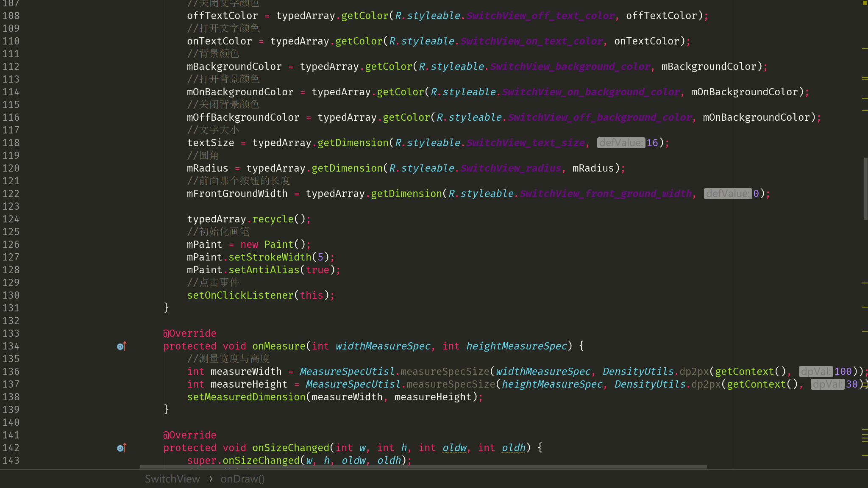This screenshot has width=868, height=488.
Task: Click setAntiAlias call on mPaint
Action: 264,270
